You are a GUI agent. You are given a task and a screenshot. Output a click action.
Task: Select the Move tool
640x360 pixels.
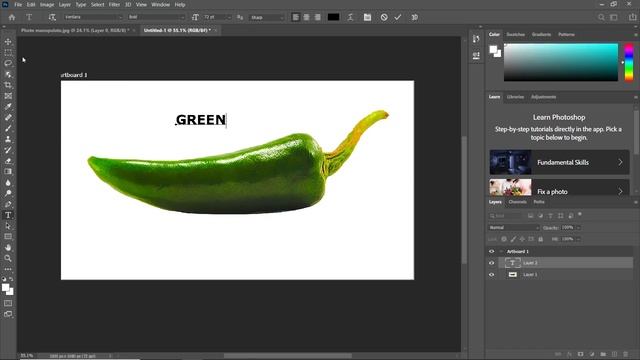click(8, 42)
